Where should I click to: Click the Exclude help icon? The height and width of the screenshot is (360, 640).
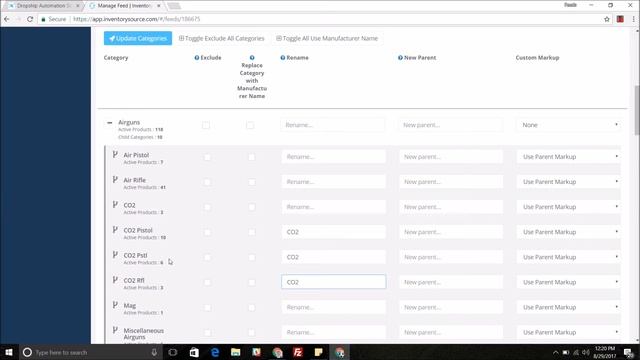[x=197, y=58]
